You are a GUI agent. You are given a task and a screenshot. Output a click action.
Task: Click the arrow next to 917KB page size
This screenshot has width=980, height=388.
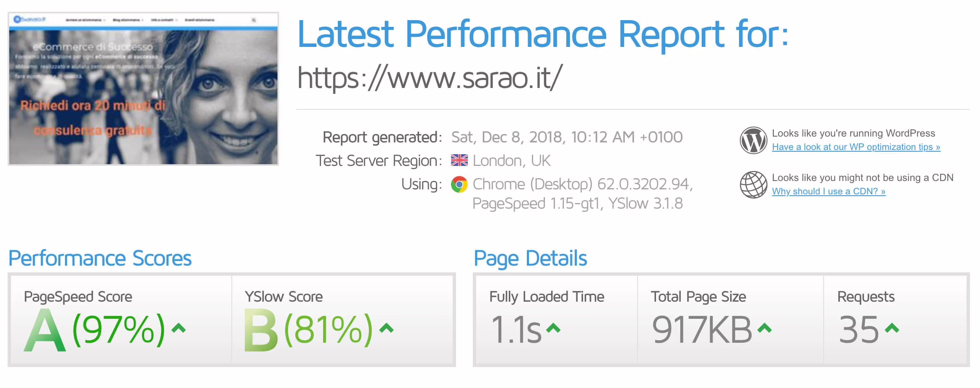pyautogui.click(x=765, y=328)
